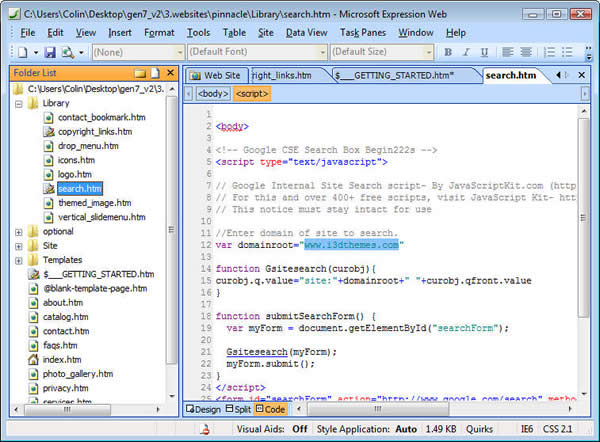This screenshot has height=442, width=600.
Task: Select icons.htm in Library
Action: 76,160
